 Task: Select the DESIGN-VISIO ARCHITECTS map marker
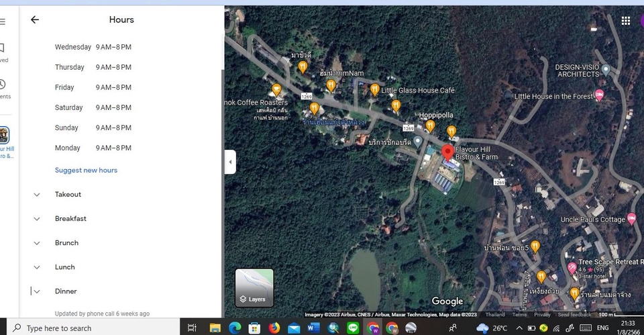tap(606, 69)
